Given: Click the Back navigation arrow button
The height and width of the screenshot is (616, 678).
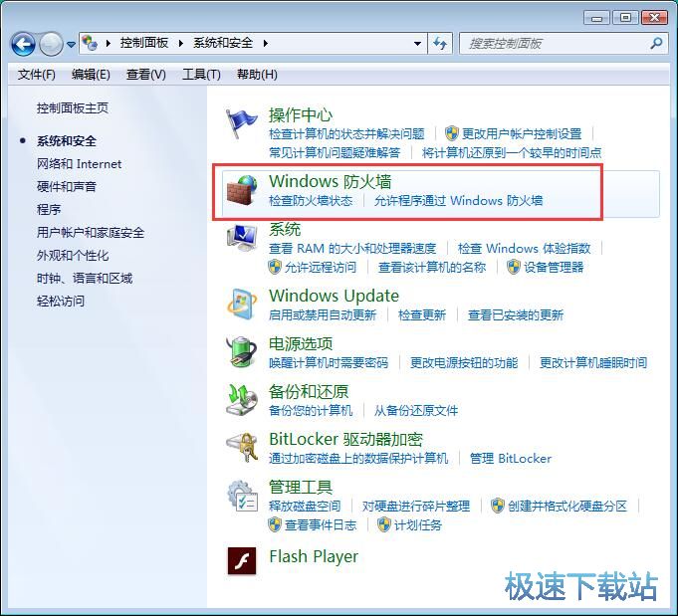Looking at the screenshot, I should (23, 44).
